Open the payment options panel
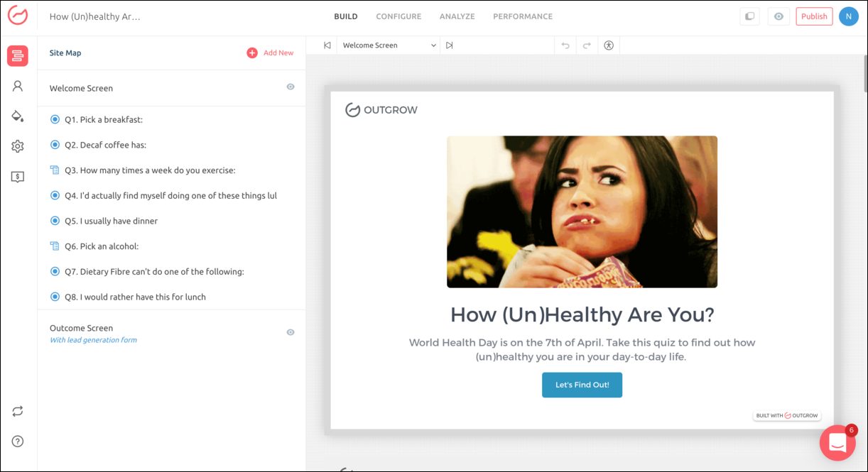868x472 pixels. 17,176
